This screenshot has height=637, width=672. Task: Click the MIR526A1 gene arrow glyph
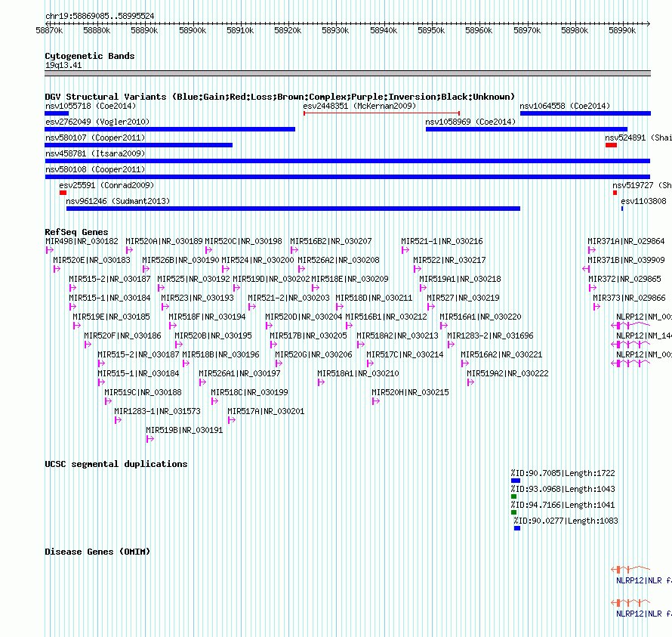click(202, 382)
